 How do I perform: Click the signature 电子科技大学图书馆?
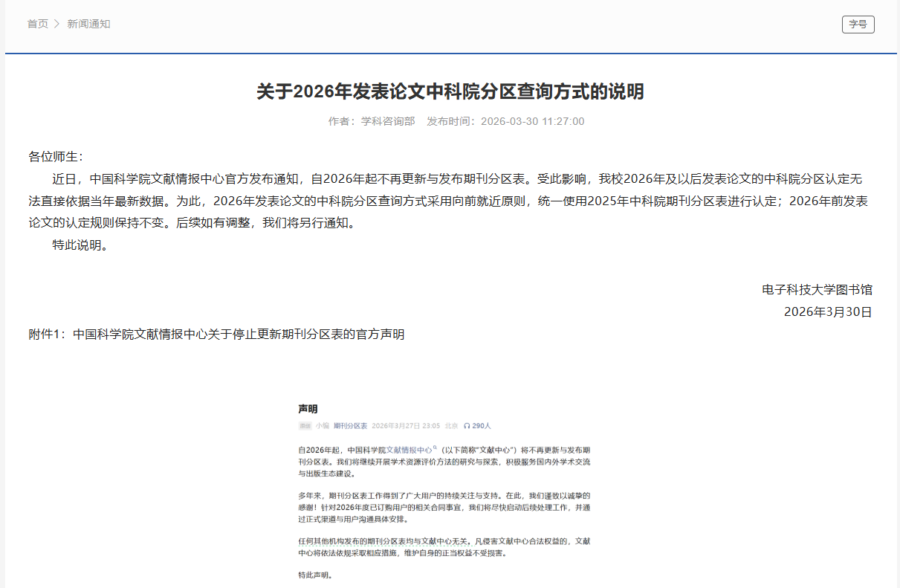(817, 289)
